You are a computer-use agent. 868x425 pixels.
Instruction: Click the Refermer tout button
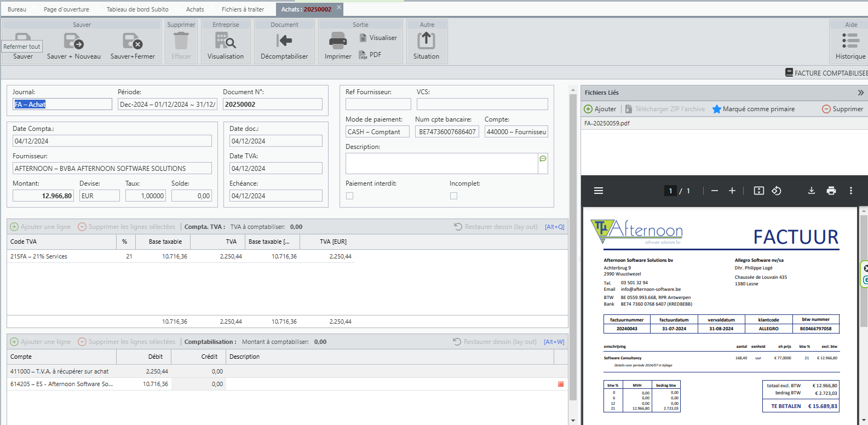coord(22,47)
